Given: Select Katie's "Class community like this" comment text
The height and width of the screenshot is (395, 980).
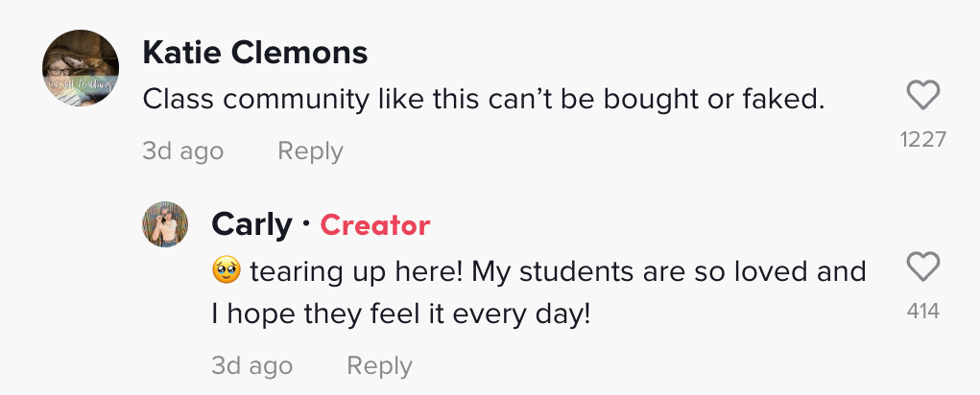Looking at the screenshot, I should tap(483, 98).
